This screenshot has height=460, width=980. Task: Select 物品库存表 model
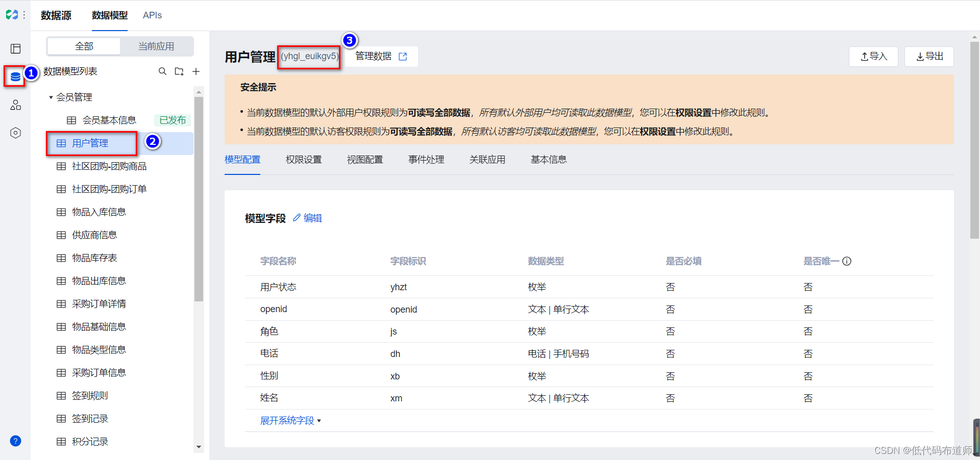click(x=94, y=258)
